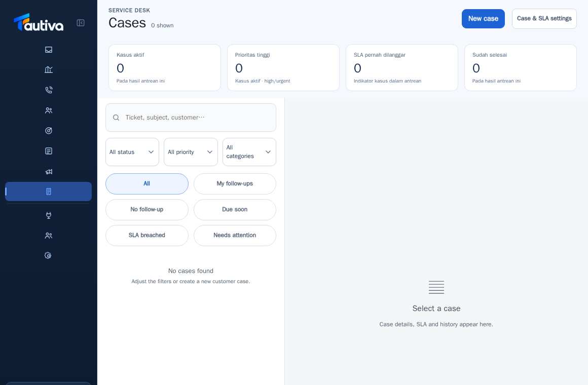
Task: Click the Prioritas tinggi stat card
Action: [x=283, y=67]
